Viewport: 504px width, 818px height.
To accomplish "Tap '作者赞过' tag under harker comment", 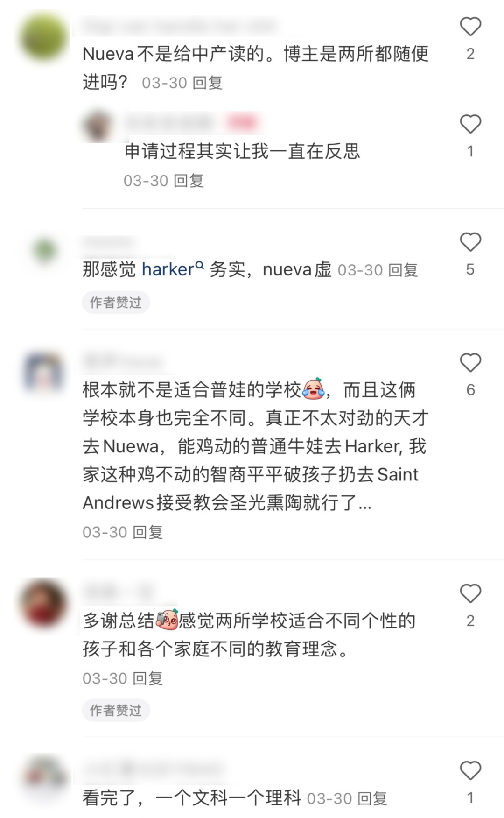I will click(x=116, y=303).
